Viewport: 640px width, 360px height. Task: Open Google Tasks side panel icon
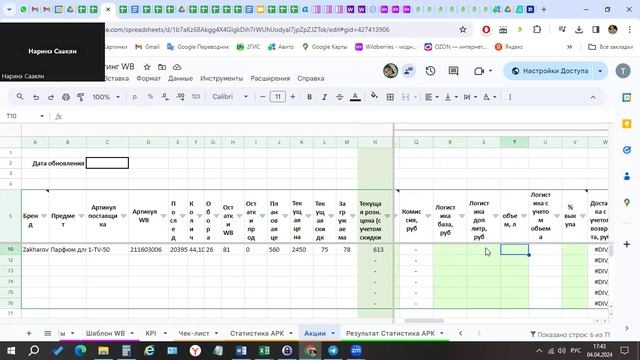[627, 150]
